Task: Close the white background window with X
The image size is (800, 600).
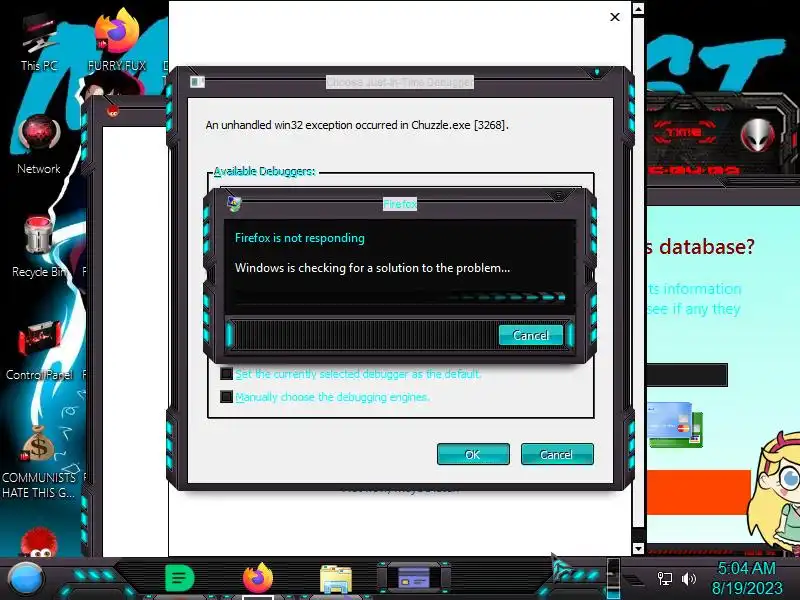Action: click(x=615, y=17)
